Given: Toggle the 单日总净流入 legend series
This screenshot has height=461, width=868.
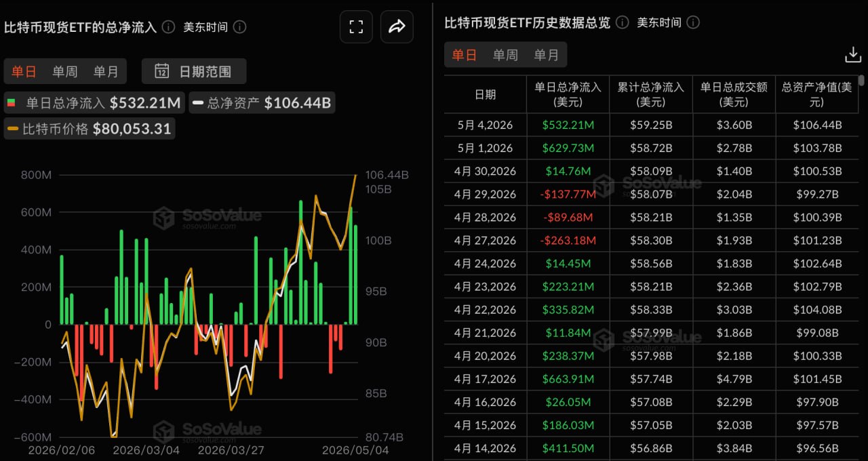Looking at the screenshot, I should 94,103.
